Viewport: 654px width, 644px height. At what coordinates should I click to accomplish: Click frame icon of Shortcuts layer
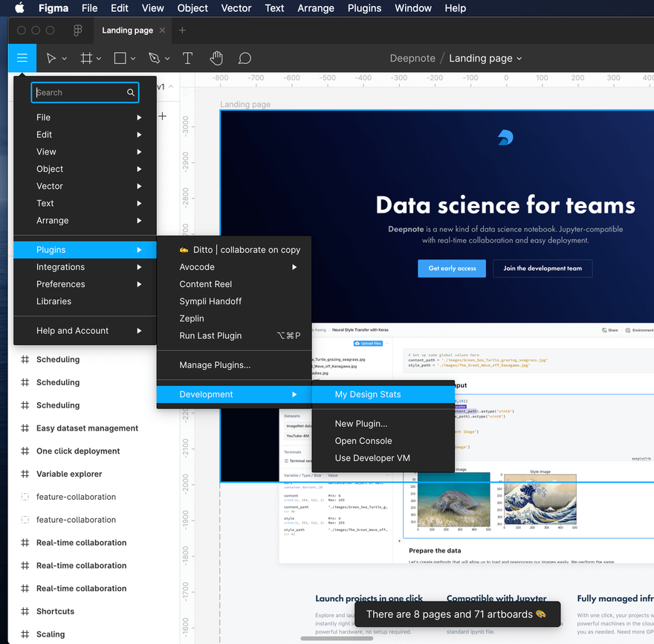coord(25,611)
